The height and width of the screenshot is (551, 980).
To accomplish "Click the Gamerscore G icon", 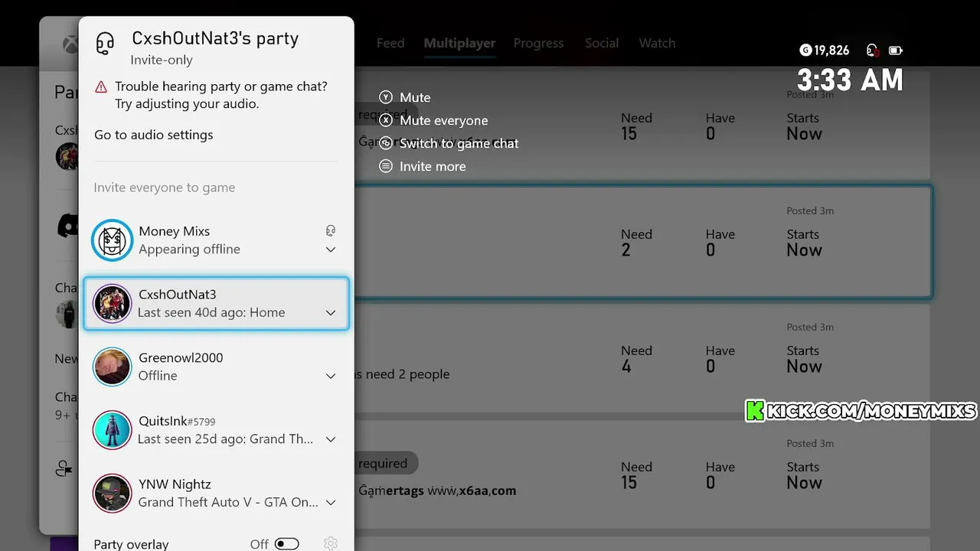I will pos(805,51).
